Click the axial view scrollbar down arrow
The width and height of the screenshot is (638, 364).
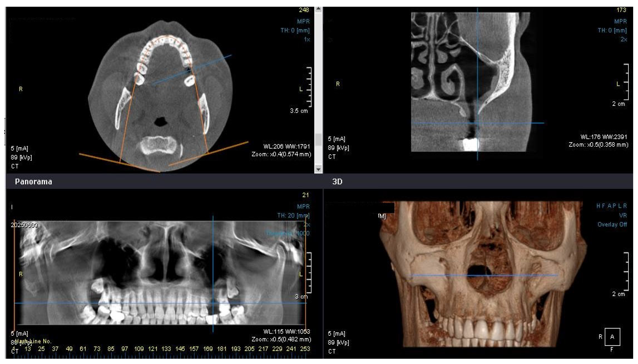(318, 169)
